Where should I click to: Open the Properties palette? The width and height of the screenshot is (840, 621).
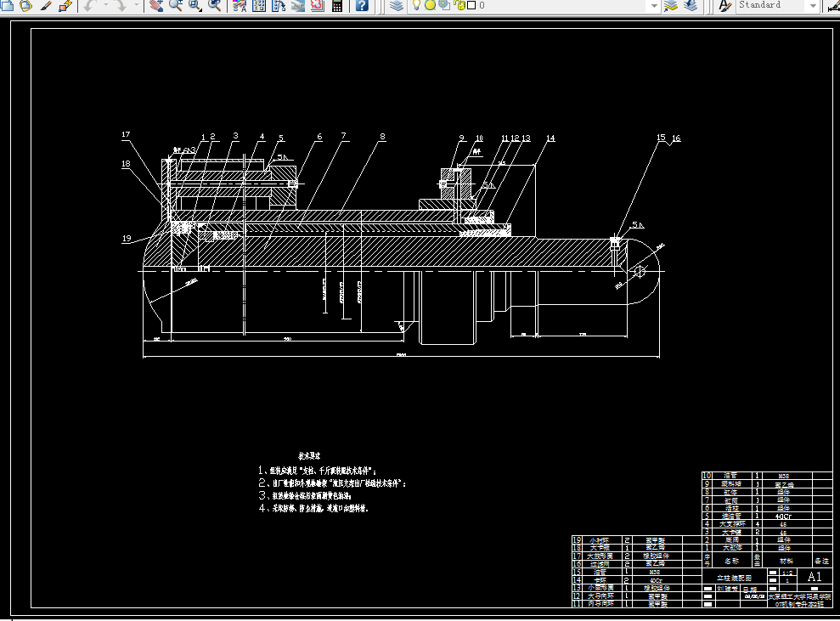coord(240,5)
